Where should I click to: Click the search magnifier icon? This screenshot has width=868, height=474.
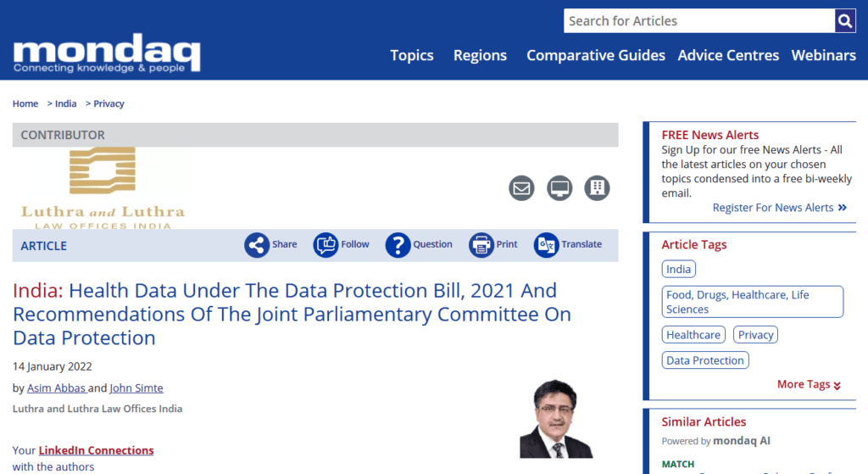click(x=844, y=21)
